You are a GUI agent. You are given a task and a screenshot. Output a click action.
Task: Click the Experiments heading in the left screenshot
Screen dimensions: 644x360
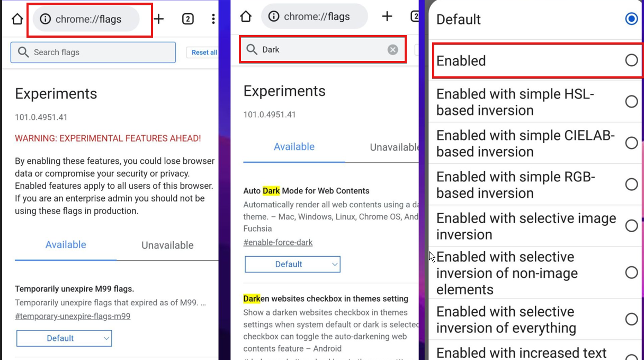click(x=56, y=94)
